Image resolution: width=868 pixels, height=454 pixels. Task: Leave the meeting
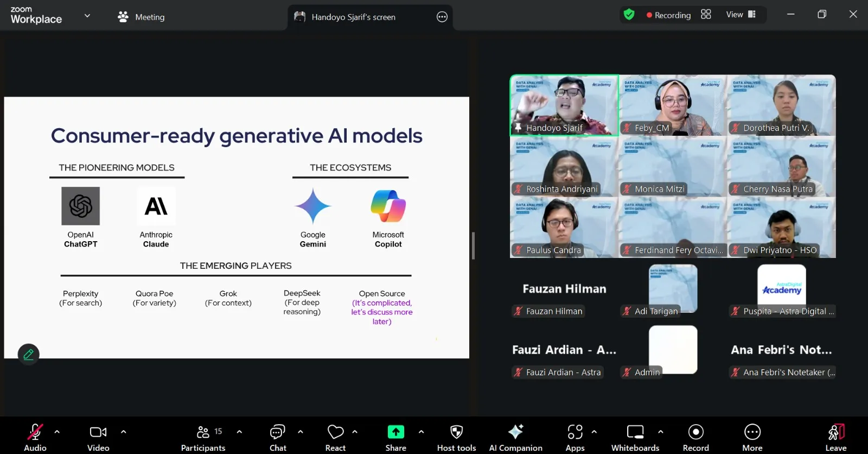point(836,437)
